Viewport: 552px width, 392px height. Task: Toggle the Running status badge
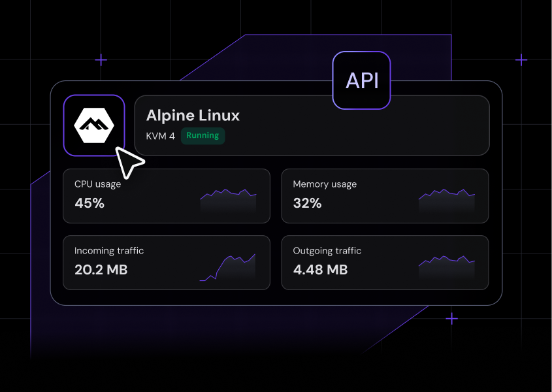coord(203,135)
